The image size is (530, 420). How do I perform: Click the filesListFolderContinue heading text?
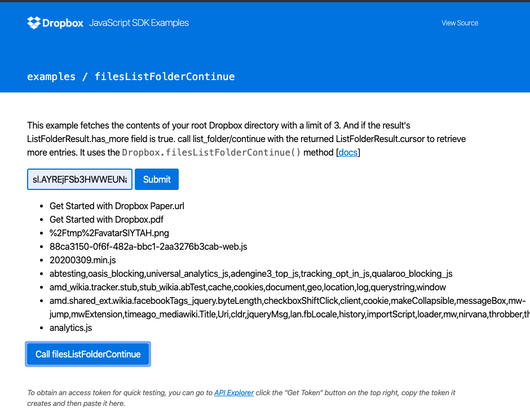coord(165,77)
